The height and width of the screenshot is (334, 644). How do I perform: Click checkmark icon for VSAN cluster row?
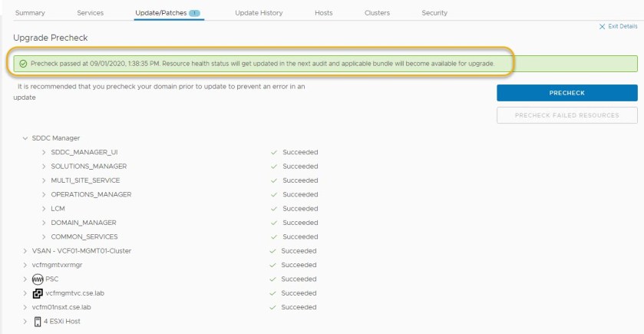pyautogui.click(x=272, y=251)
